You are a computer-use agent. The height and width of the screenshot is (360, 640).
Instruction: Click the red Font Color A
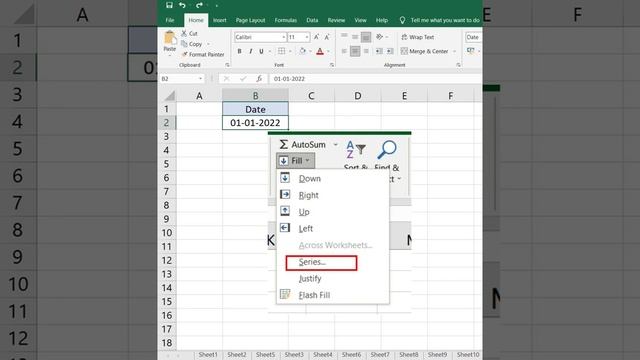pyautogui.click(x=320, y=51)
